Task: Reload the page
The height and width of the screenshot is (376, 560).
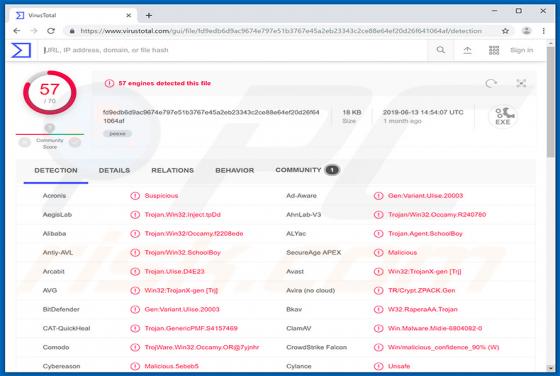Action: pyautogui.click(x=51, y=31)
